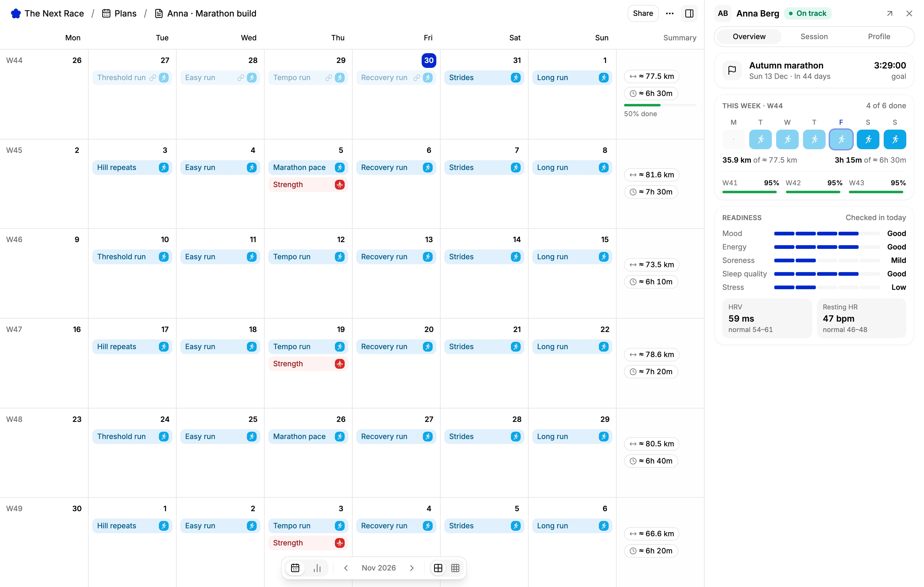Click Nov 2026 month label
The image size is (924, 587).
(378, 568)
